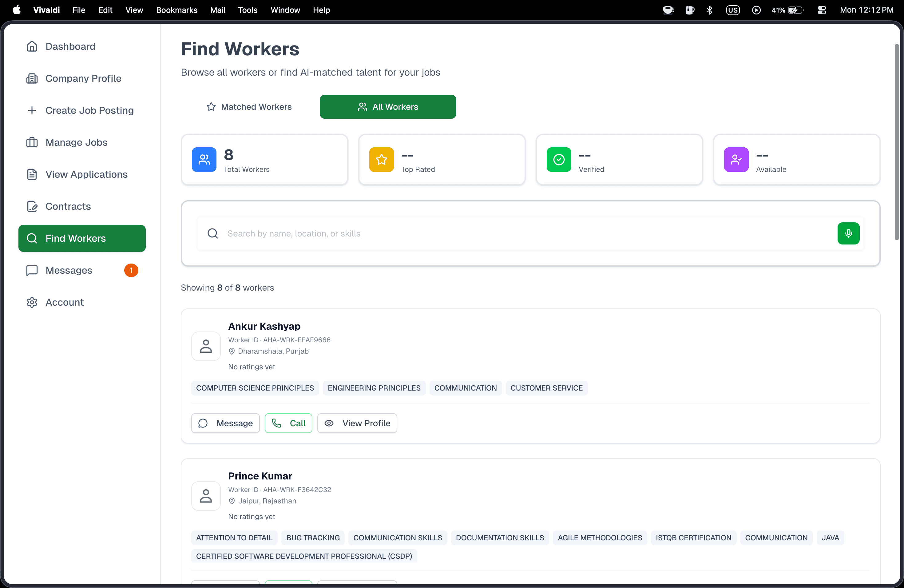Open Account settings page

click(x=82, y=302)
